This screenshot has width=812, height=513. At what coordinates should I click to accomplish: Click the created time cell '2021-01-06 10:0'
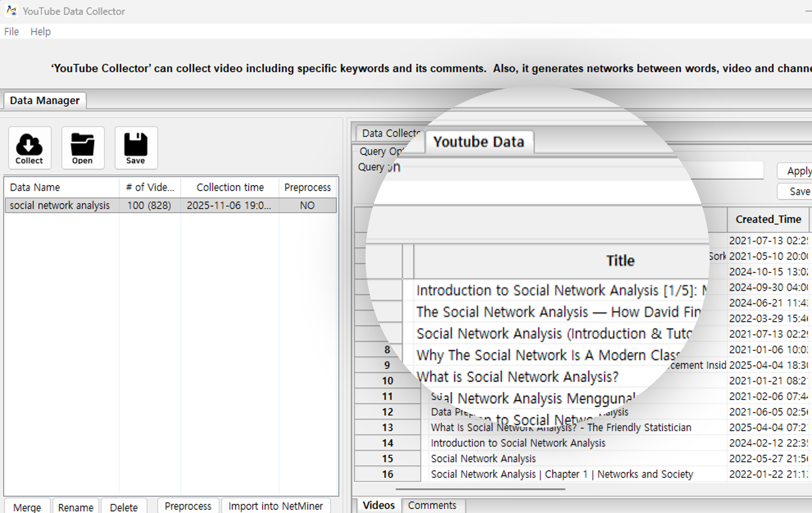coord(768,349)
